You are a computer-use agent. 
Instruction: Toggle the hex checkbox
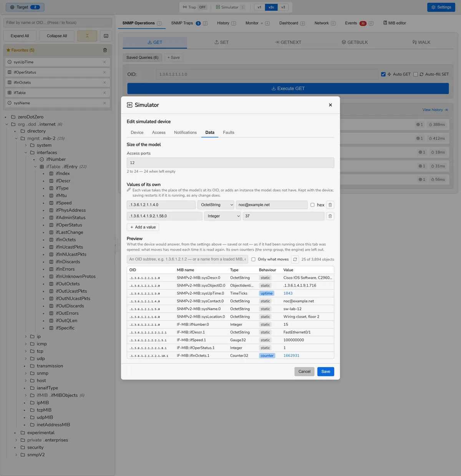click(x=312, y=205)
